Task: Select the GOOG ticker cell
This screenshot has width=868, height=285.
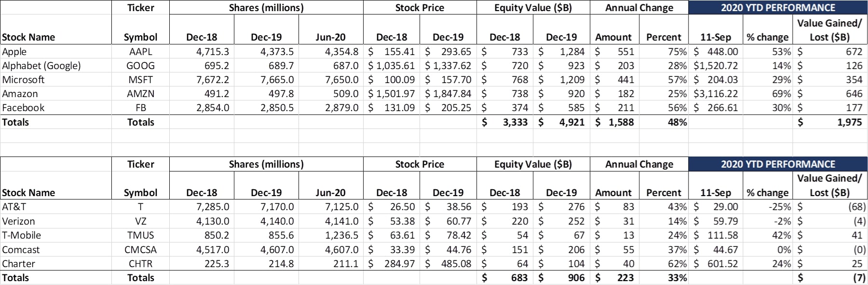Action: 140,66
